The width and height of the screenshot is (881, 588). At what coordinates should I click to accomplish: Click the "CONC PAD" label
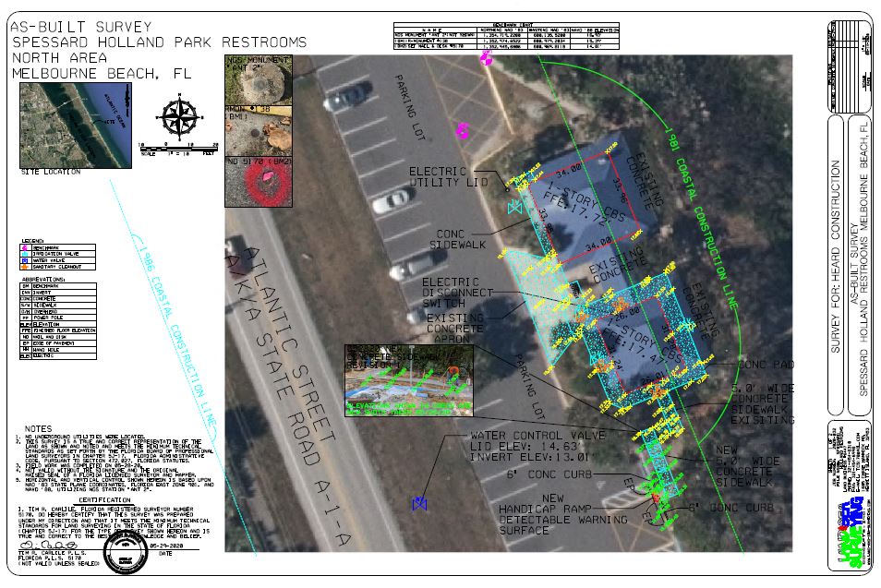(766, 365)
